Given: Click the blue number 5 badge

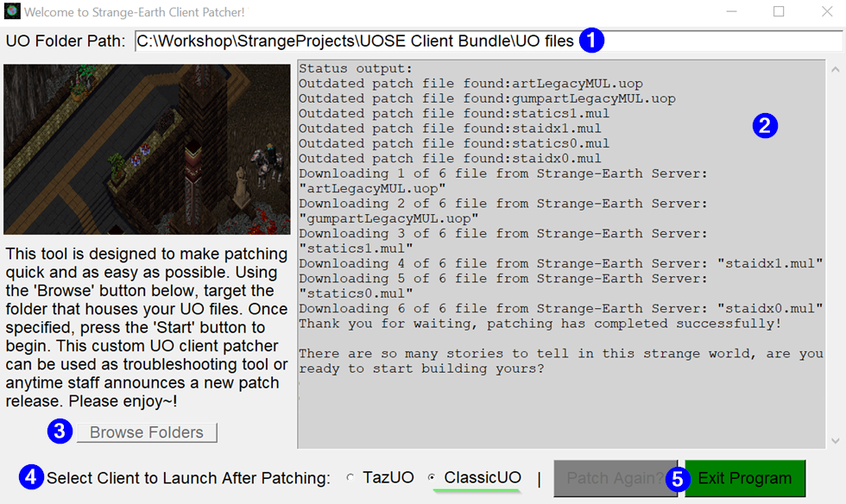Looking at the screenshot, I should (x=679, y=478).
